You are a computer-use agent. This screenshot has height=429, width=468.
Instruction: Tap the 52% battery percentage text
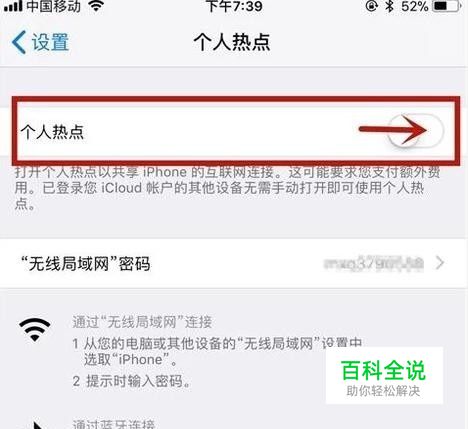click(414, 6)
